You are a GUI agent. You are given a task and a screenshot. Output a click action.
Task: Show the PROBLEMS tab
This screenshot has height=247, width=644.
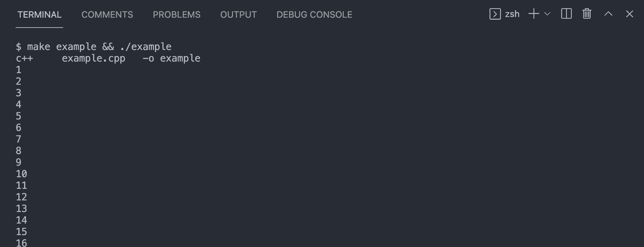[176, 15]
